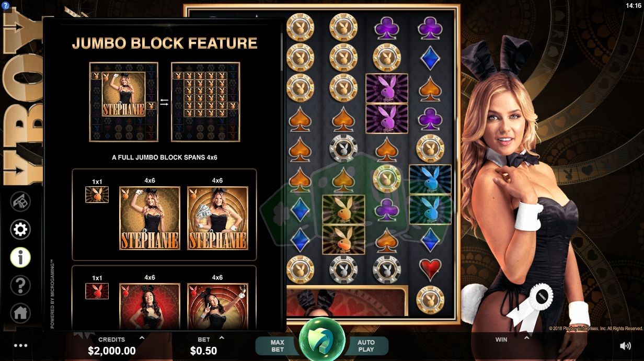This screenshot has height=361, width=644.
Task: Start AUTO PLAY
Action: [x=366, y=346]
